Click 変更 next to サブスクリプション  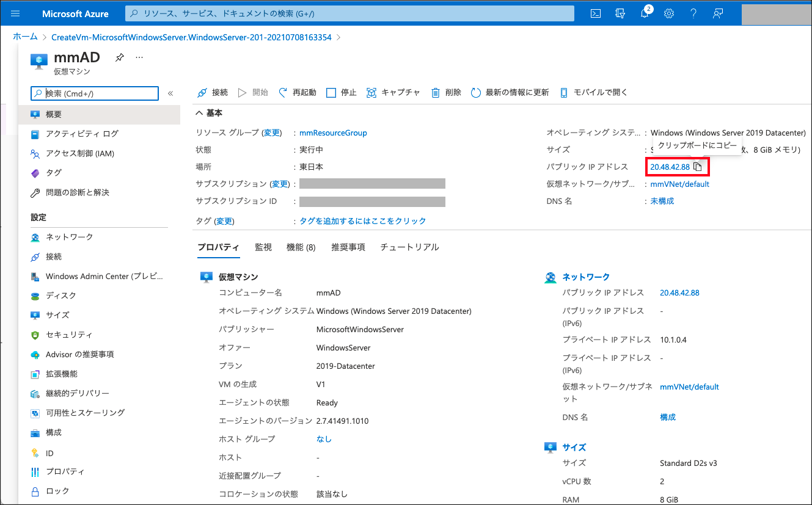click(x=280, y=184)
